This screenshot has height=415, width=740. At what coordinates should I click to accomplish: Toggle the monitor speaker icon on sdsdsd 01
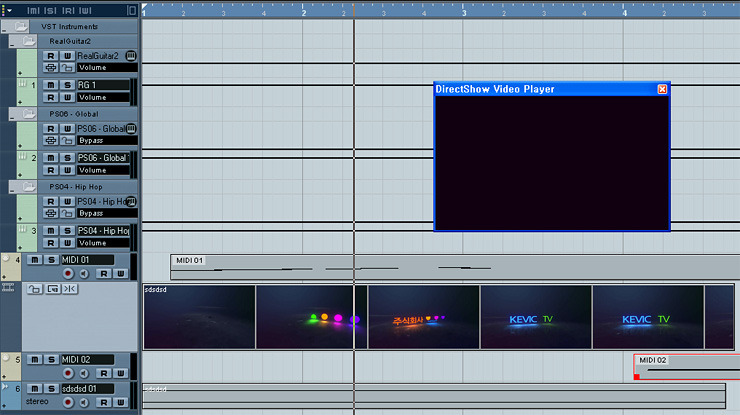pos(84,402)
